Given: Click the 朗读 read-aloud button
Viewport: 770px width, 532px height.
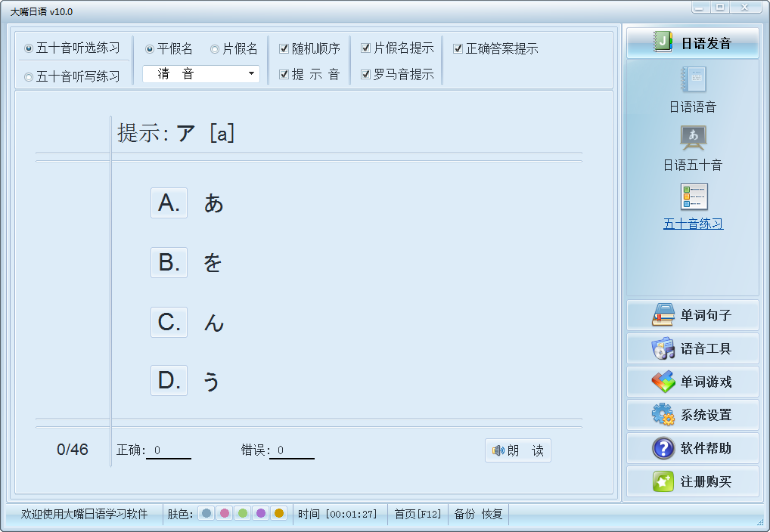Looking at the screenshot, I should point(518,450).
